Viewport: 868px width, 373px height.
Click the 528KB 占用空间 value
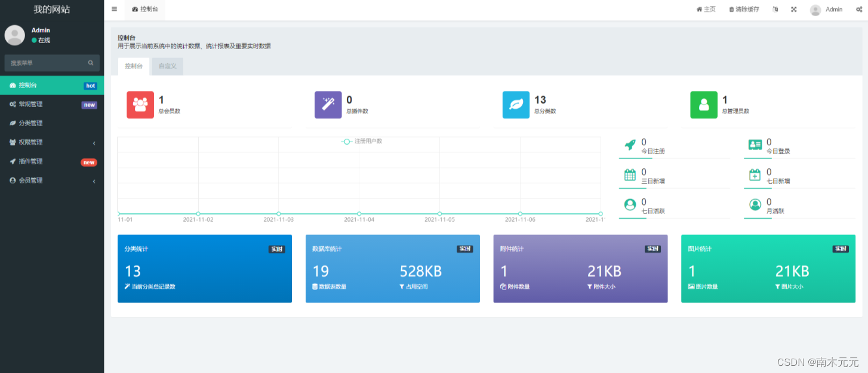[x=421, y=271]
